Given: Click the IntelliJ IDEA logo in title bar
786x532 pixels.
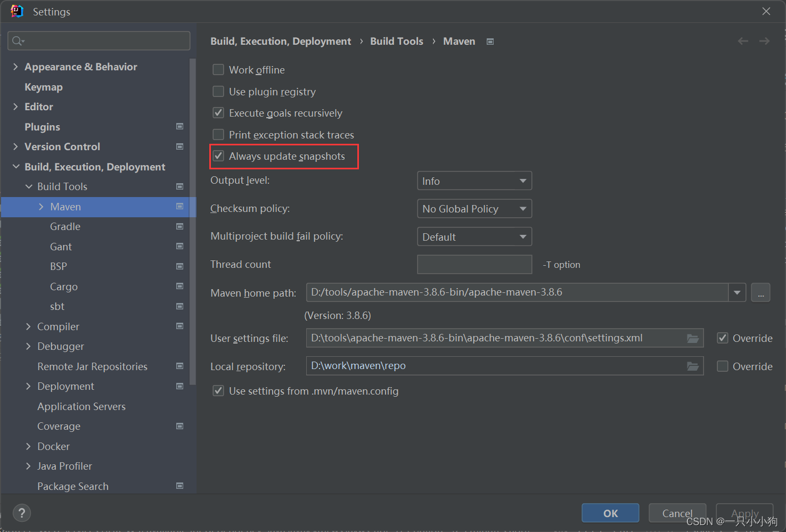Looking at the screenshot, I should (x=17, y=11).
